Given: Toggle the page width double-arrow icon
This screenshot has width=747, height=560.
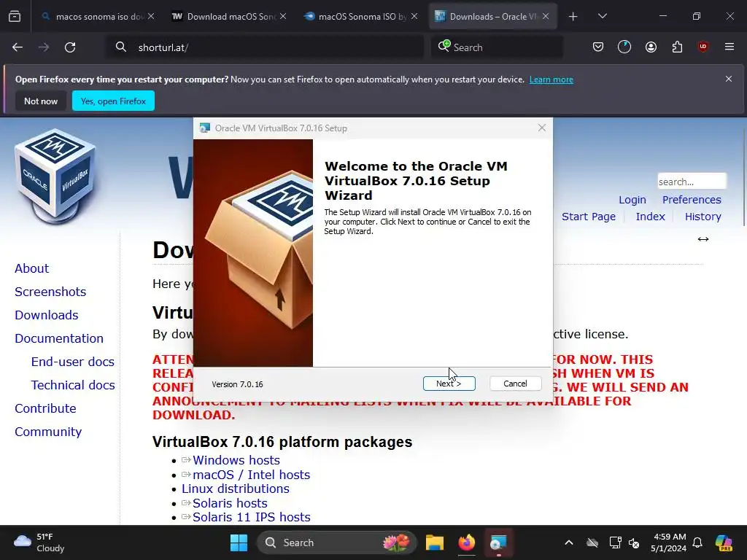Looking at the screenshot, I should [703, 239].
